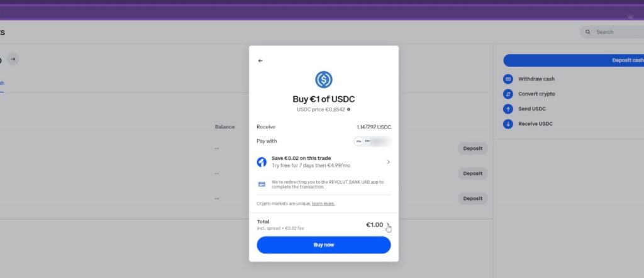Click the Withdraw cash icon

[x=508, y=79]
